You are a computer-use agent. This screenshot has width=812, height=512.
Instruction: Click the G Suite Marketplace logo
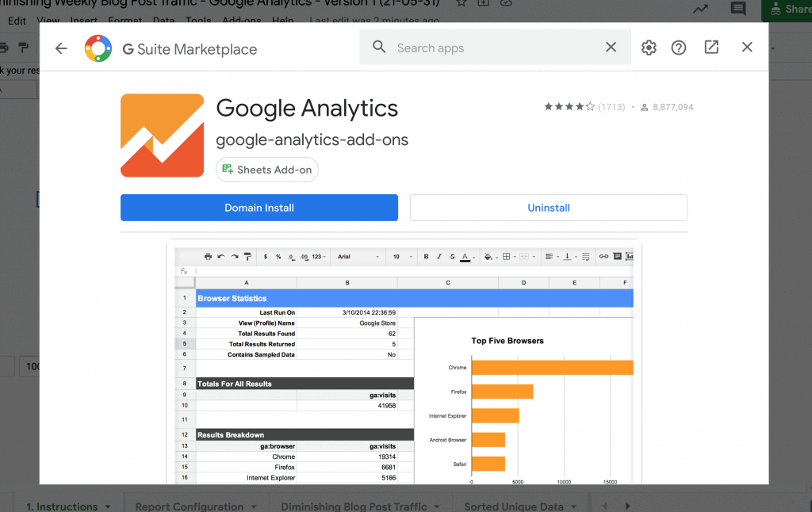click(x=98, y=48)
